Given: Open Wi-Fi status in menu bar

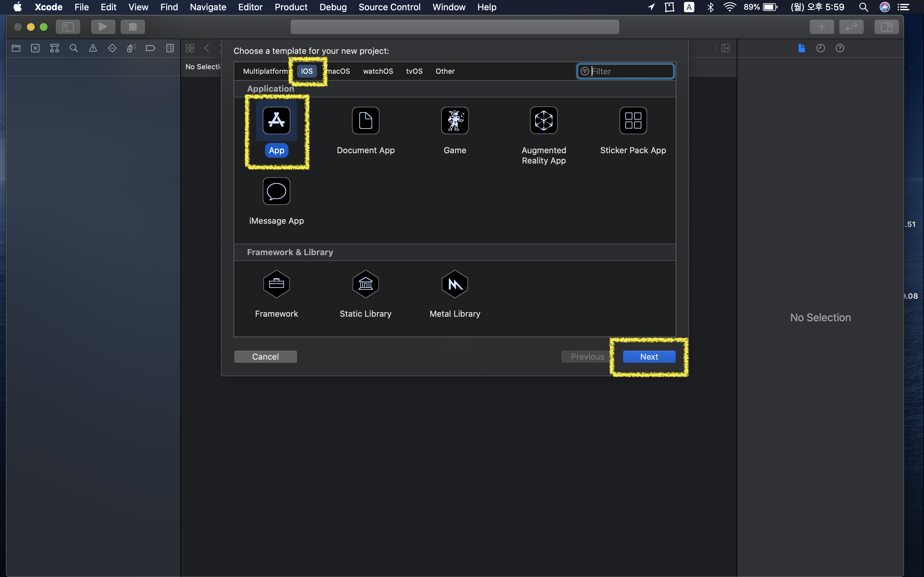Looking at the screenshot, I should 729,7.
